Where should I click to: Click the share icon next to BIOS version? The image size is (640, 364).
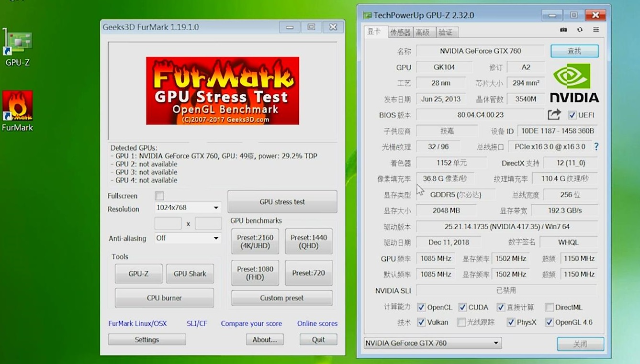click(554, 115)
